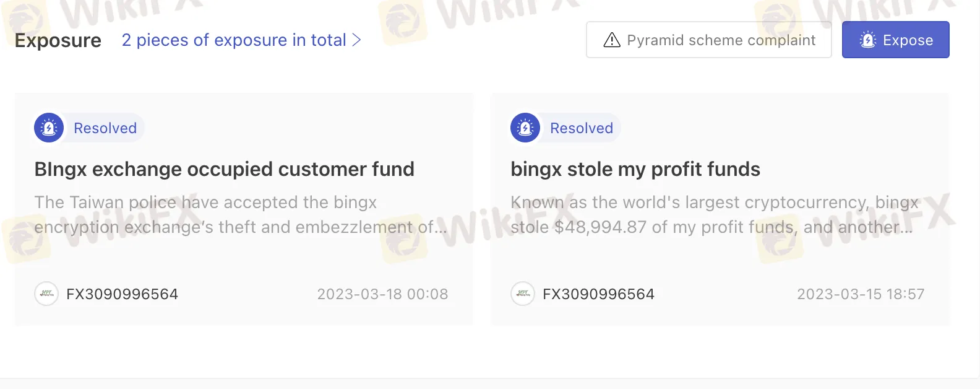Select the Resolved label on the right card
Image resolution: width=980 pixels, height=389 pixels.
(582, 128)
